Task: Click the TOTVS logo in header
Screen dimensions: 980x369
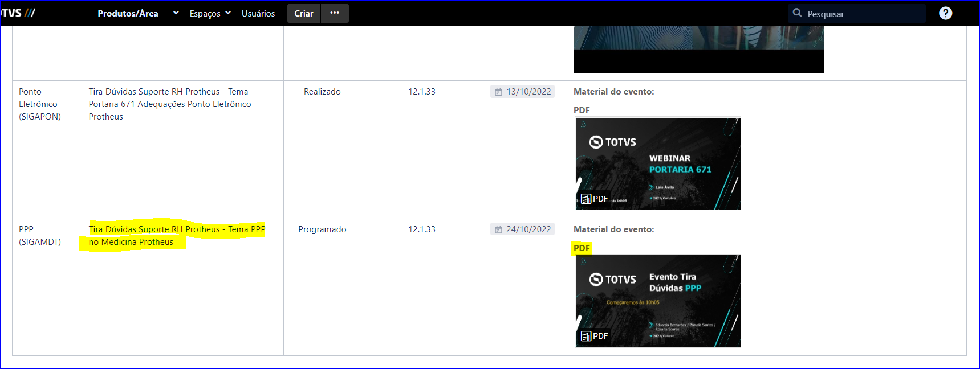Action: pyautogui.click(x=18, y=13)
